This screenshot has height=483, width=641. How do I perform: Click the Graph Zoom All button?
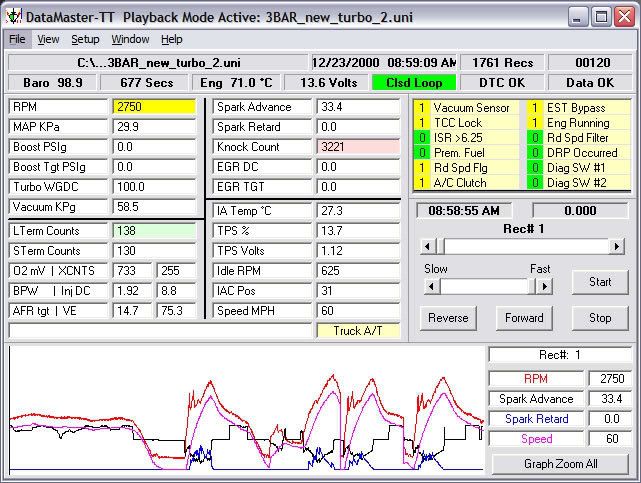pos(560,464)
